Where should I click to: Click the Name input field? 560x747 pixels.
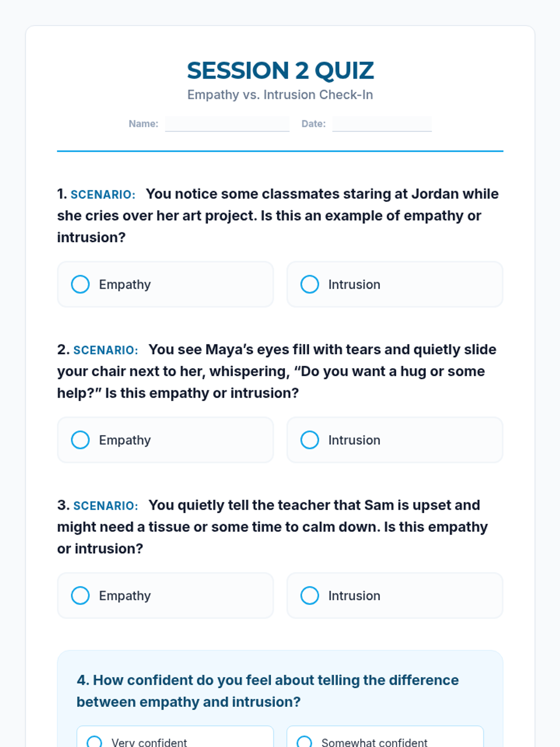(x=227, y=124)
